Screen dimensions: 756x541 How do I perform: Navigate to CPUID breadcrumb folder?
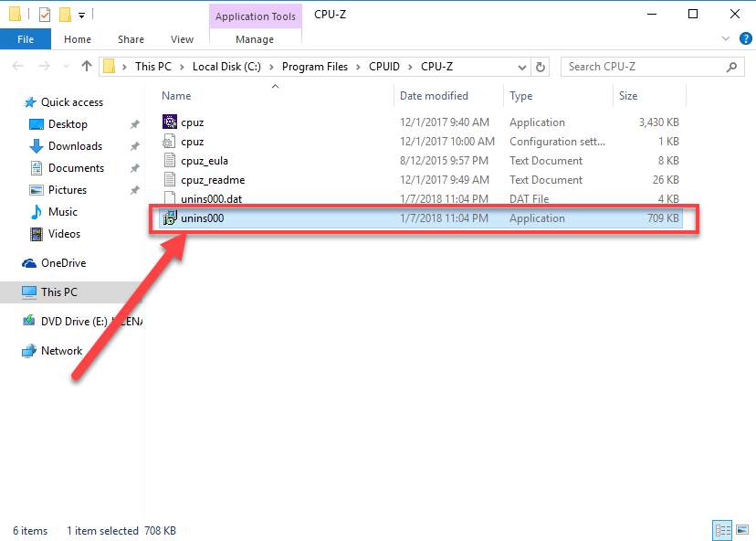pyautogui.click(x=384, y=67)
